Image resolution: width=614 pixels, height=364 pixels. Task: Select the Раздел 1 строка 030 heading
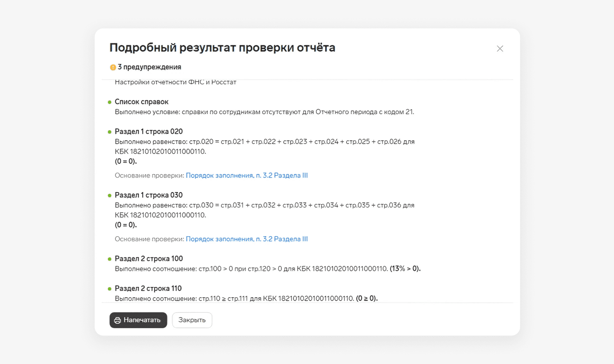(x=149, y=195)
